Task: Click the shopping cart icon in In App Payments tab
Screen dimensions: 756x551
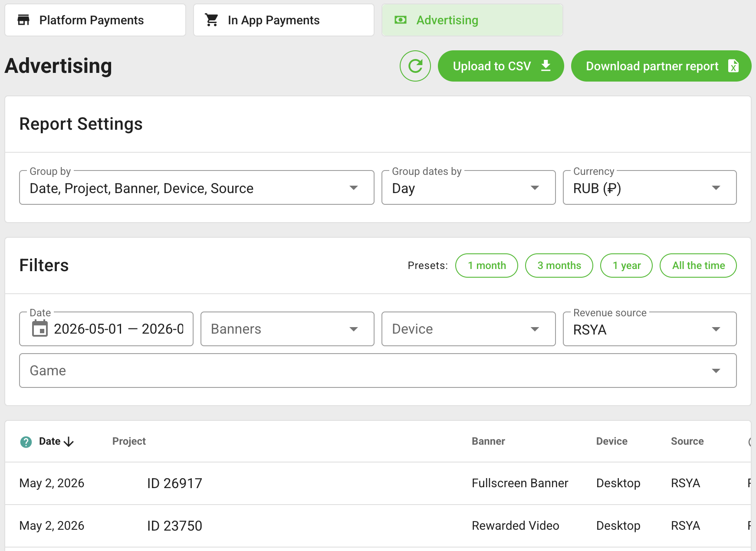Action: coord(212,20)
